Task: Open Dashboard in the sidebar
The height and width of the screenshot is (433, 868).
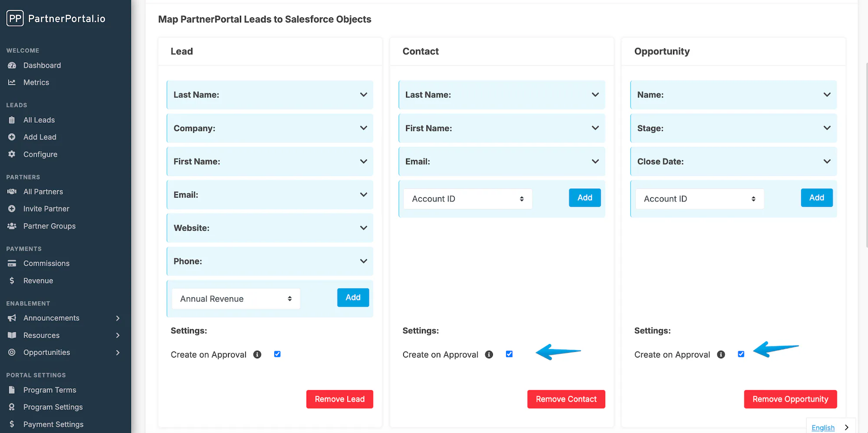Action: [x=42, y=65]
